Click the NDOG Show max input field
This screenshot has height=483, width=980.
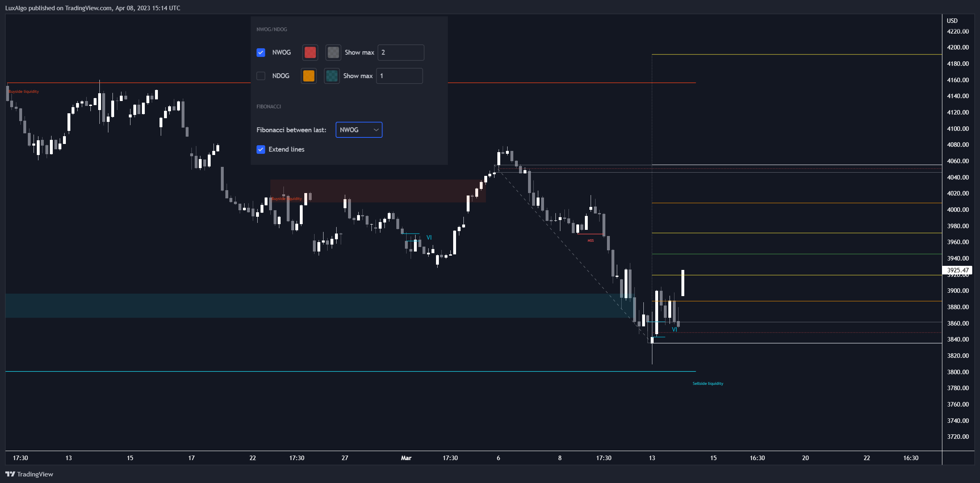pyautogui.click(x=399, y=76)
